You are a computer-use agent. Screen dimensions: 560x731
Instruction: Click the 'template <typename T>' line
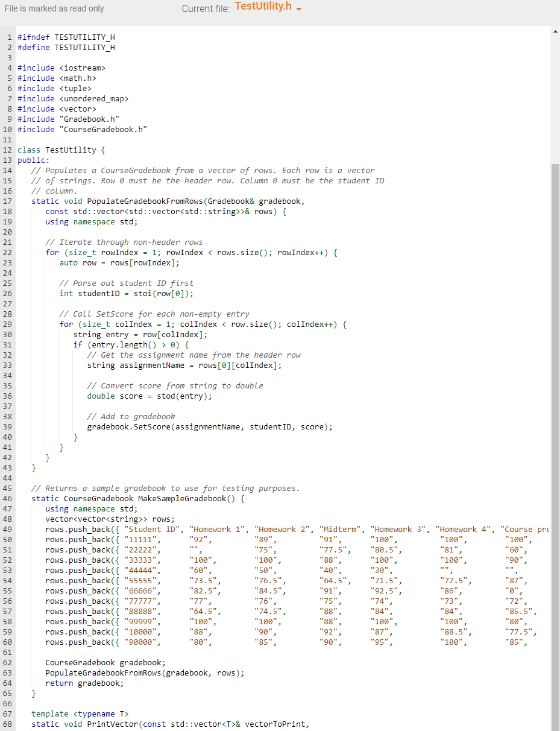[x=79, y=714]
